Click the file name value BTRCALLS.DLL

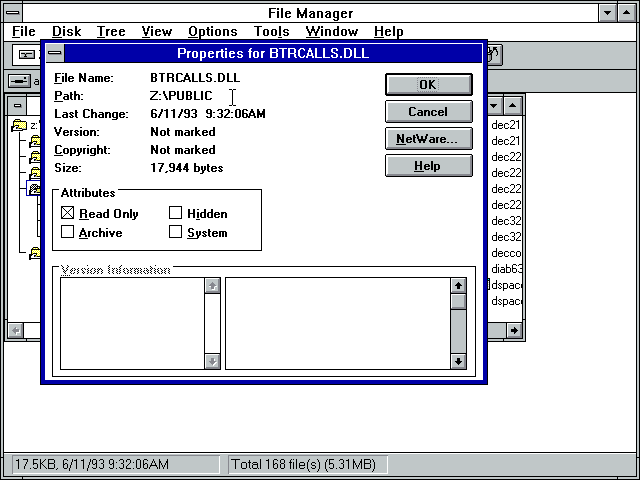(x=195, y=78)
